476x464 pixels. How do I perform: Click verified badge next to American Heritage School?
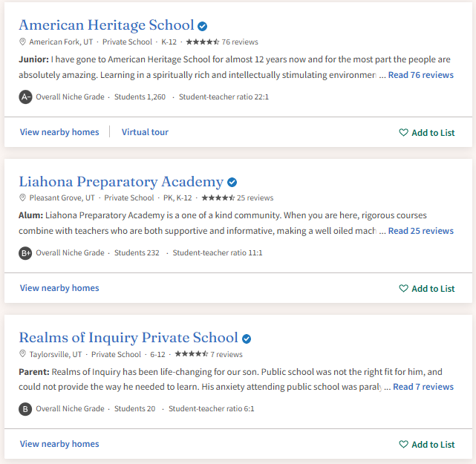coord(202,27)
